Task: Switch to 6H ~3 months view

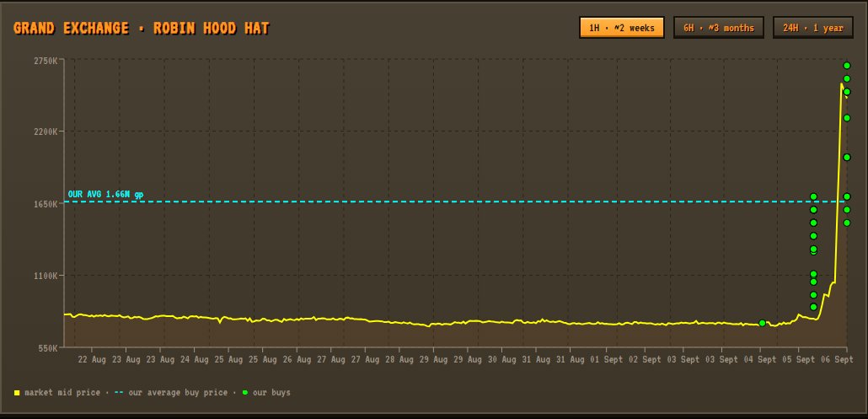Action: pyautogui.click(x=719, y=28)
